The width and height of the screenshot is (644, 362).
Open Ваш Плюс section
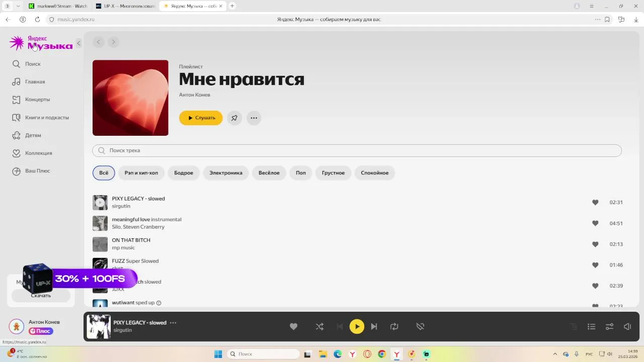click(31, 171)
